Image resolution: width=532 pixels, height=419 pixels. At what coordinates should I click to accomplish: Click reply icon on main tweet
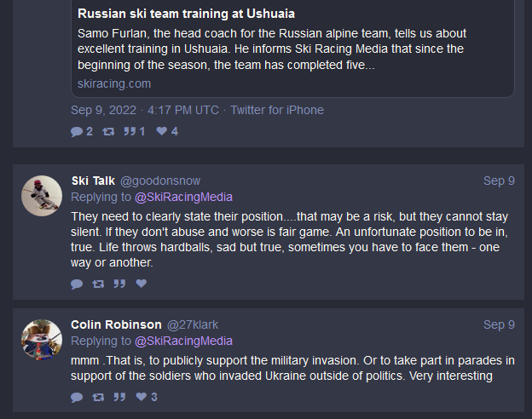coord(77,131)
